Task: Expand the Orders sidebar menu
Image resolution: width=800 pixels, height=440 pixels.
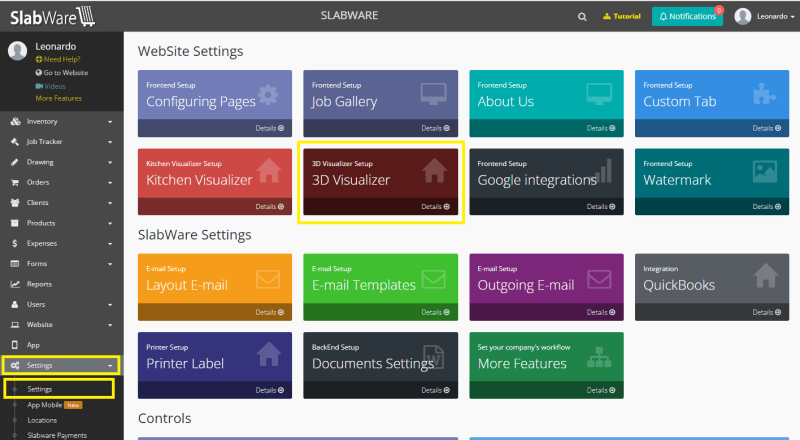Action: click(x=62, y=182)
